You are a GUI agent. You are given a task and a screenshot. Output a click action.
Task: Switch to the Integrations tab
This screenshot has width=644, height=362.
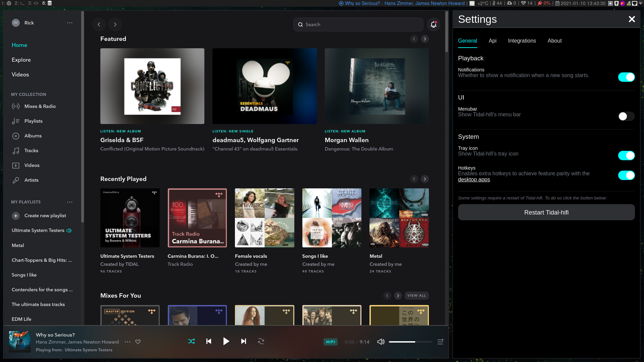[x=522, y=41]
